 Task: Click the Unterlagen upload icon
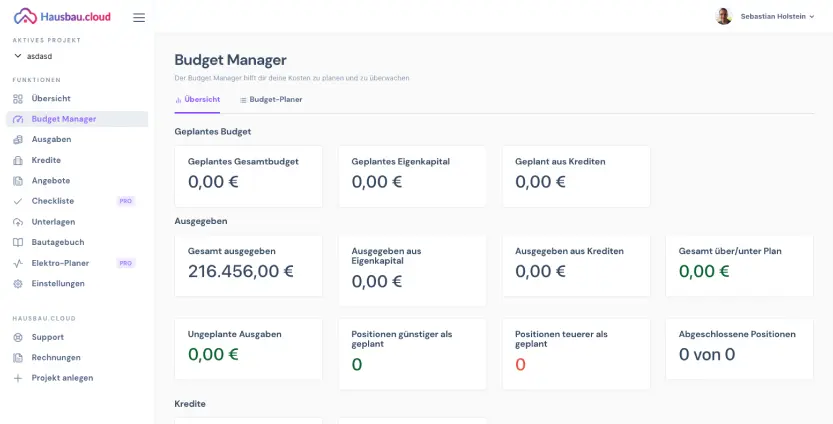pyautogui.click(x=18, y=222)
